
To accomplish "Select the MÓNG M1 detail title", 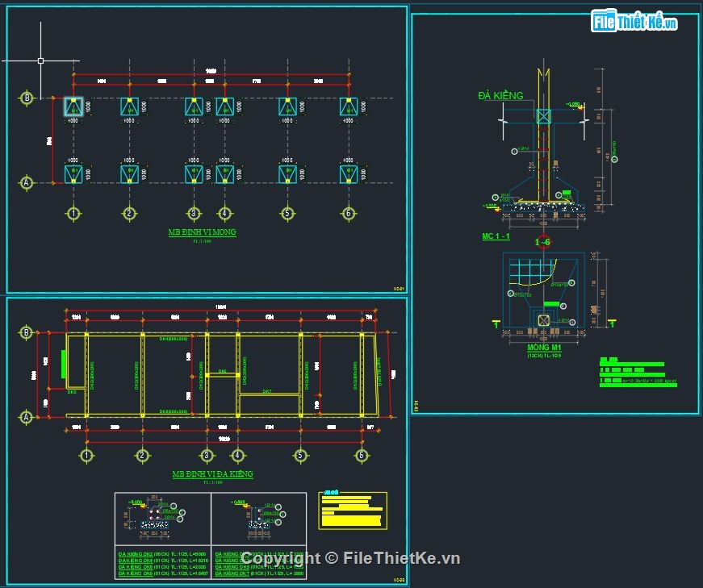I will click(x=544, y=348).
